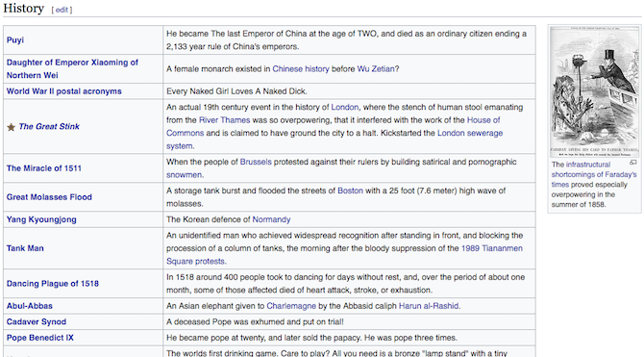Open Dancing Plague of 1518 article
644x357 pixels.
[53, 284]
